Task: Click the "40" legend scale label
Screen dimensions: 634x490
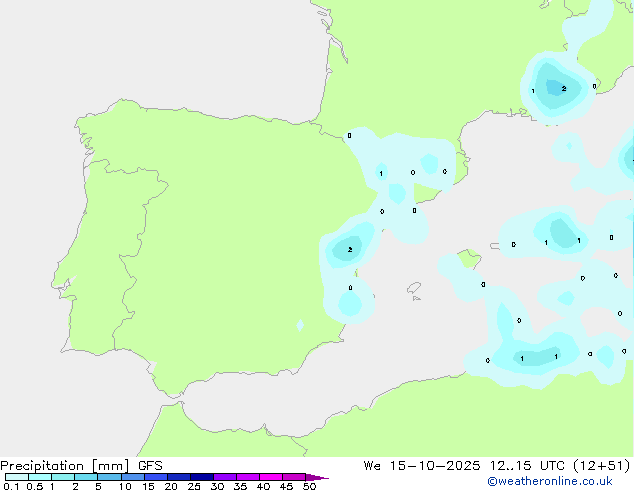Action: pyautogui.click(x=263, y=486)
